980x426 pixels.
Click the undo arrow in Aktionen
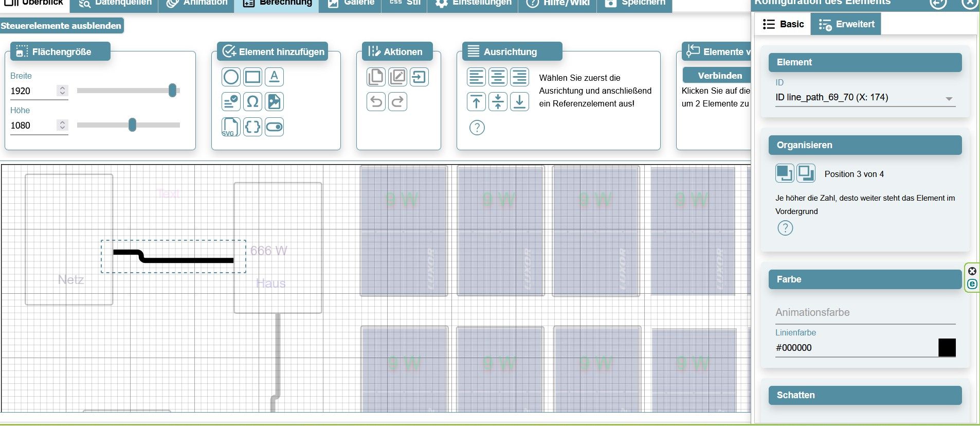pyautogui.click(x=376, y=102)
